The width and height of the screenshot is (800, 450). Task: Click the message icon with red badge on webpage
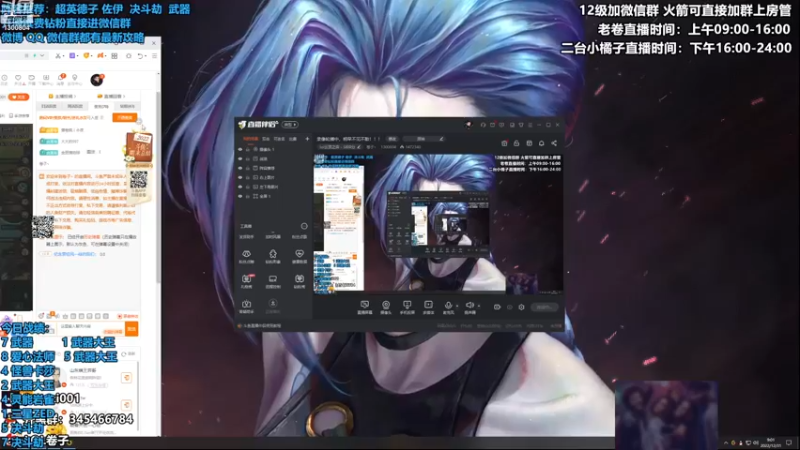pyautogui.click(x=61, y=79)
